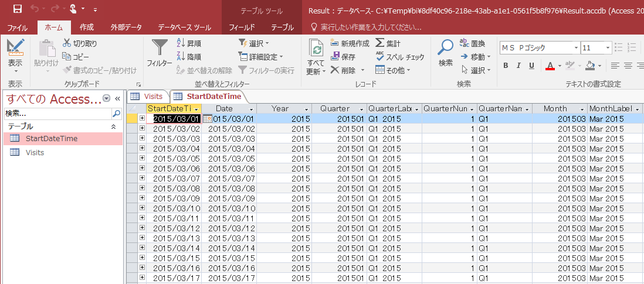Open the Month column header dropdown

(x=582, y=109)
